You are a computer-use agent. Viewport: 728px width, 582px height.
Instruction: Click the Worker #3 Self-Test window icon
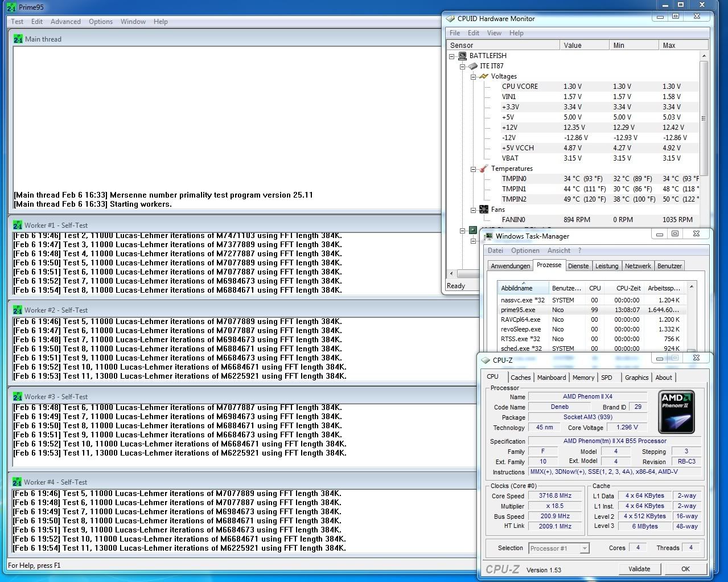(17, 397)
